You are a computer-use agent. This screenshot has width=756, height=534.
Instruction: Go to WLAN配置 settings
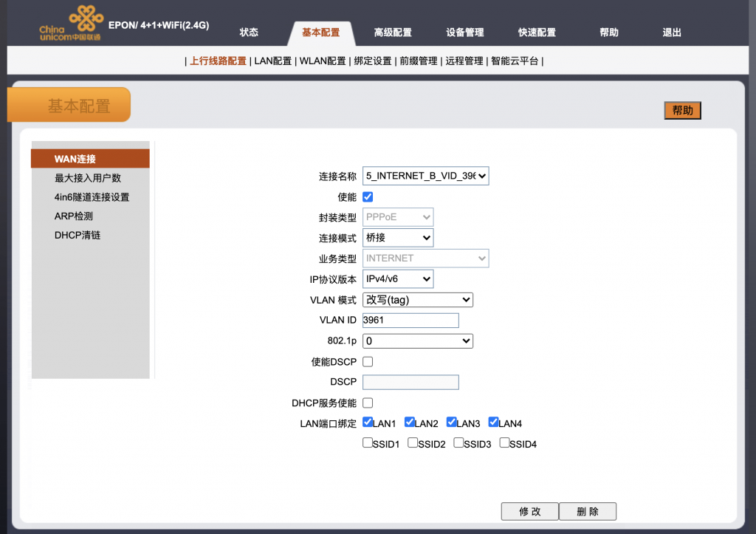[x=323, y=61]
